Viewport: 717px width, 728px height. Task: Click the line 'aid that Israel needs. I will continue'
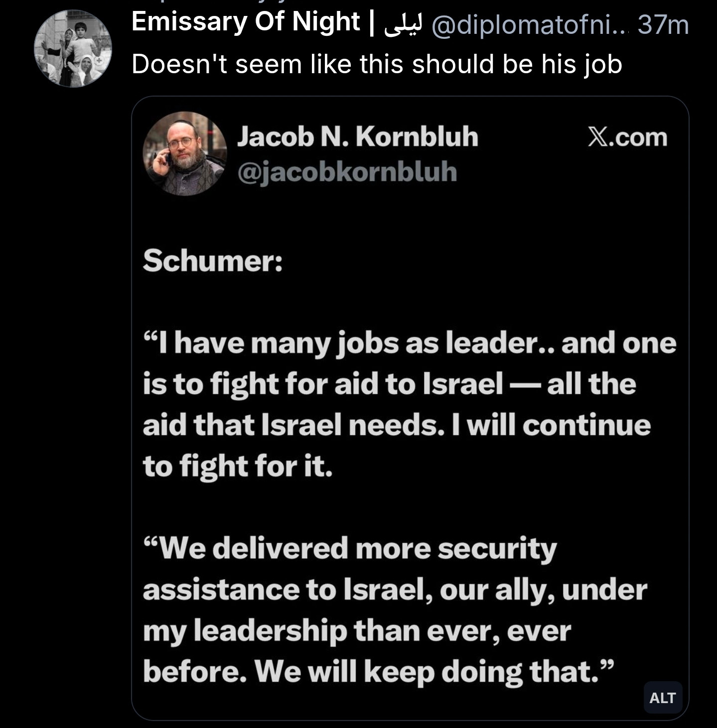[396, 426]
